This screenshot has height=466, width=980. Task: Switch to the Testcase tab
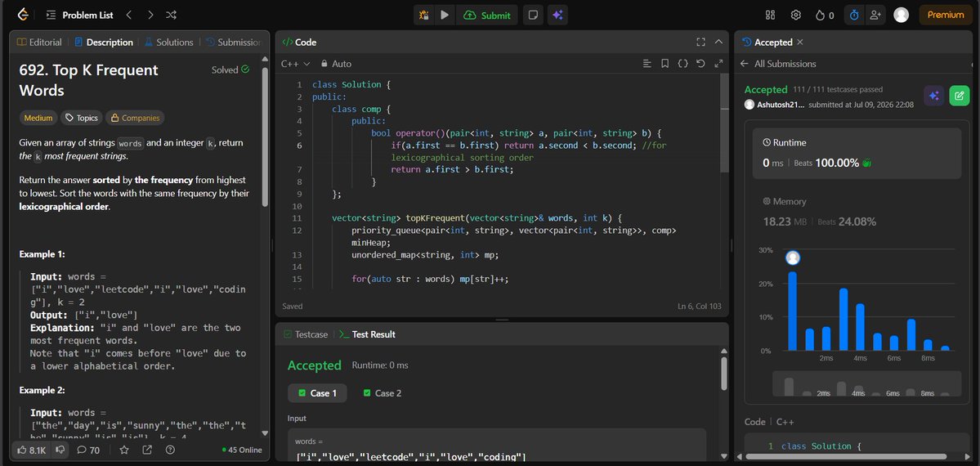point(306,334)
